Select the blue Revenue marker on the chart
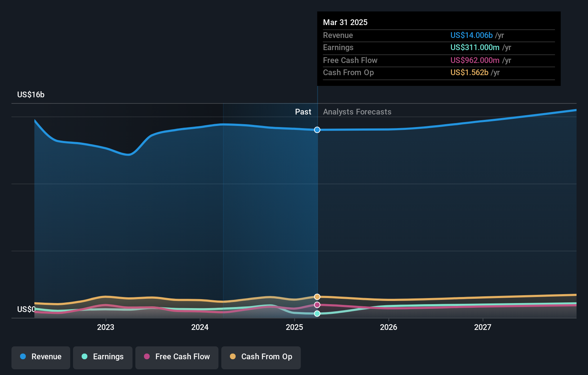Screen dimensions: 588x375 click(317, 130)
